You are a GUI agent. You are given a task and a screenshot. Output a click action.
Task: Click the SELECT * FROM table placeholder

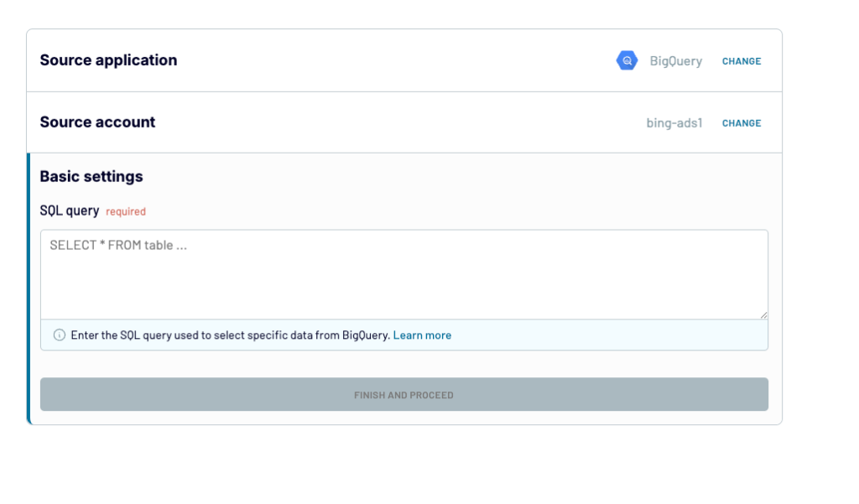tap(118, 246)
